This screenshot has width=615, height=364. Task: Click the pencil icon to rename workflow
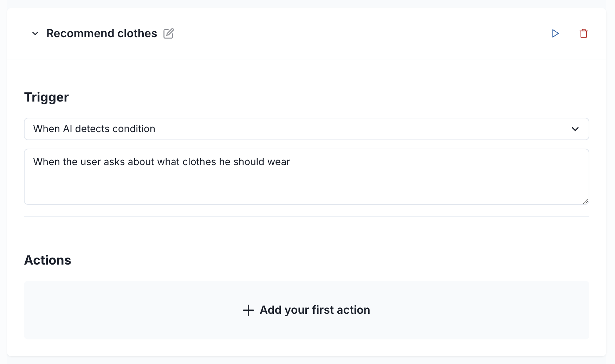tap(169, 33)
